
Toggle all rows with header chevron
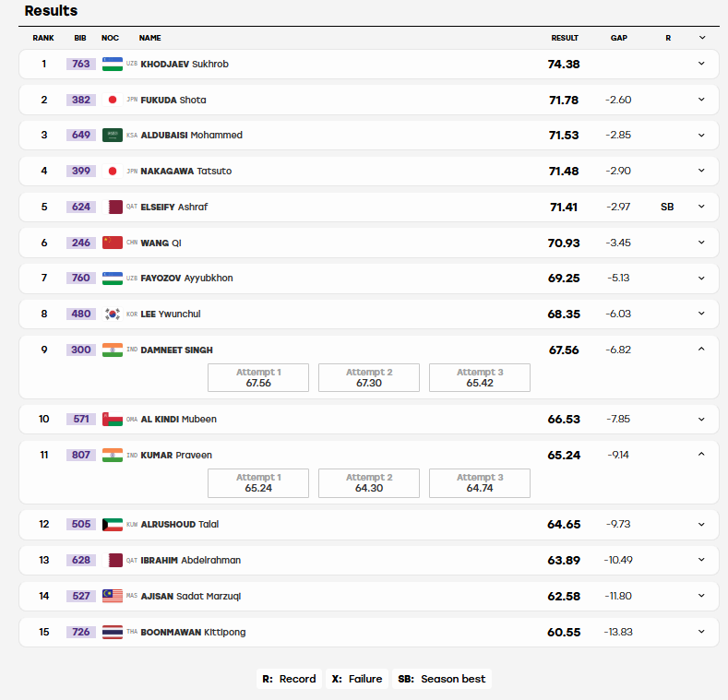pos(702,38)
